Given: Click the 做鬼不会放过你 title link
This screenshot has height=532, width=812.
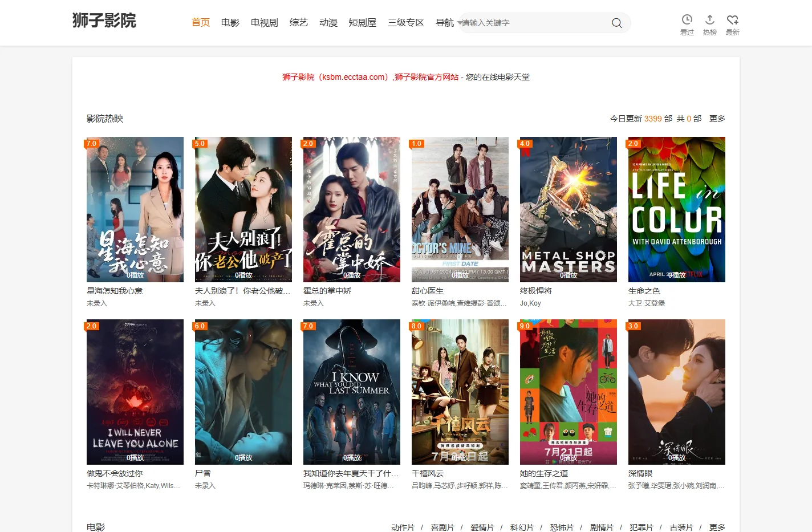Looking at the screenshot, I should pos(115,473).
